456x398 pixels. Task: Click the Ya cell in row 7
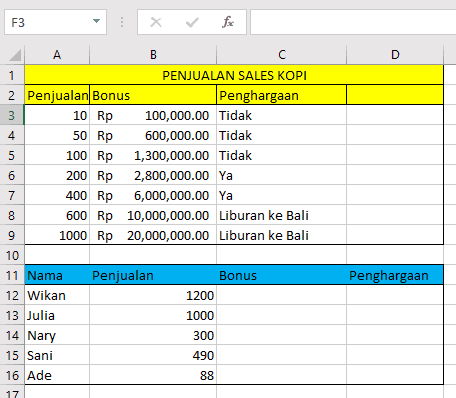tap(282, 195)
